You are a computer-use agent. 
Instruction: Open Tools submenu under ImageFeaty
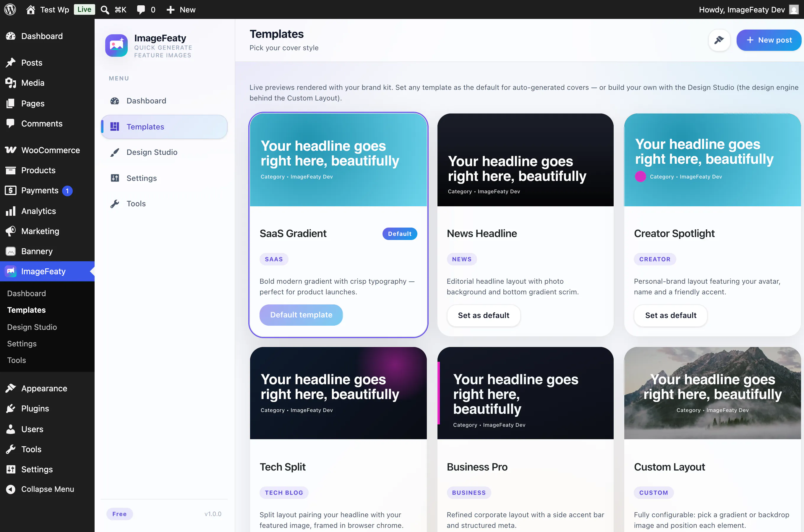[16, 360]
